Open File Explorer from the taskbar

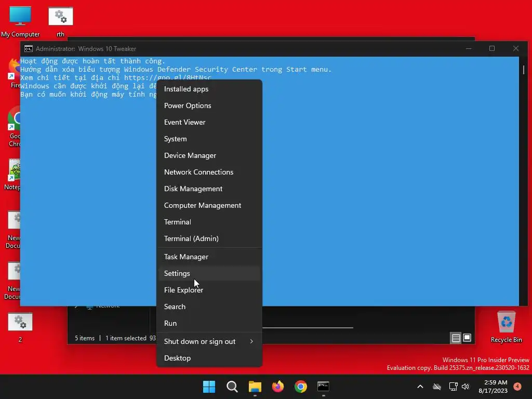click(255, 387)
